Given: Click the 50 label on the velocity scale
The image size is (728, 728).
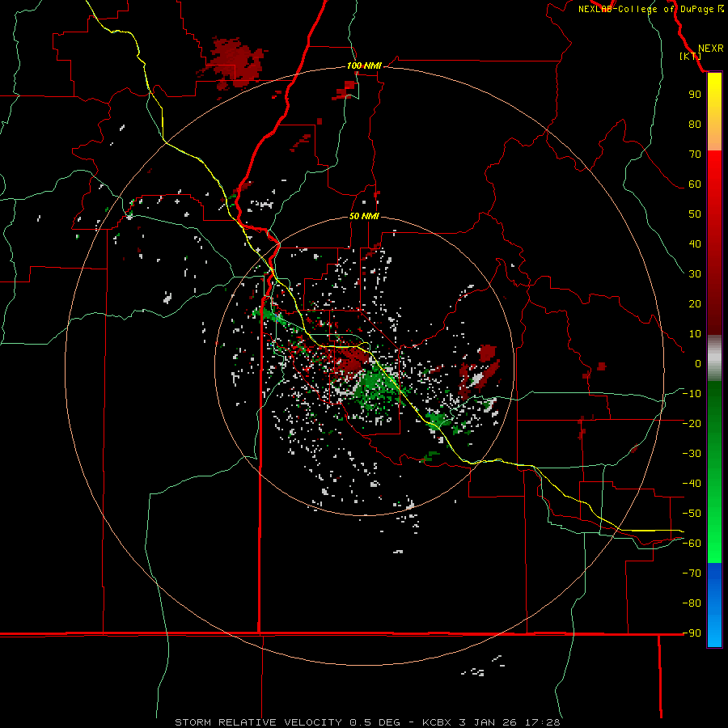Looking at the screenshot, I should pos(695,214).
